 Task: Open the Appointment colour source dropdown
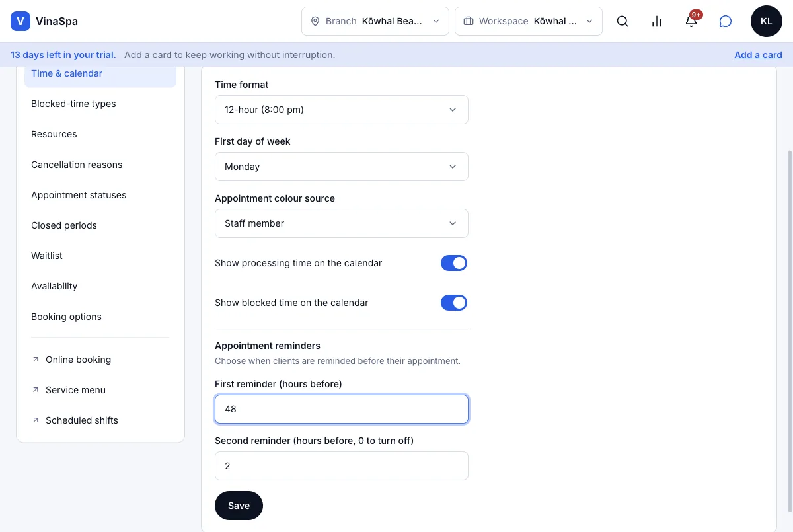pos(342,223)
